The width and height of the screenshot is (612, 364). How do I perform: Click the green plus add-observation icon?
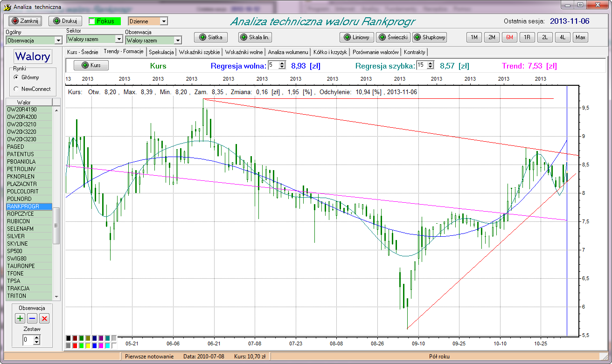click(x=20, y=318)
